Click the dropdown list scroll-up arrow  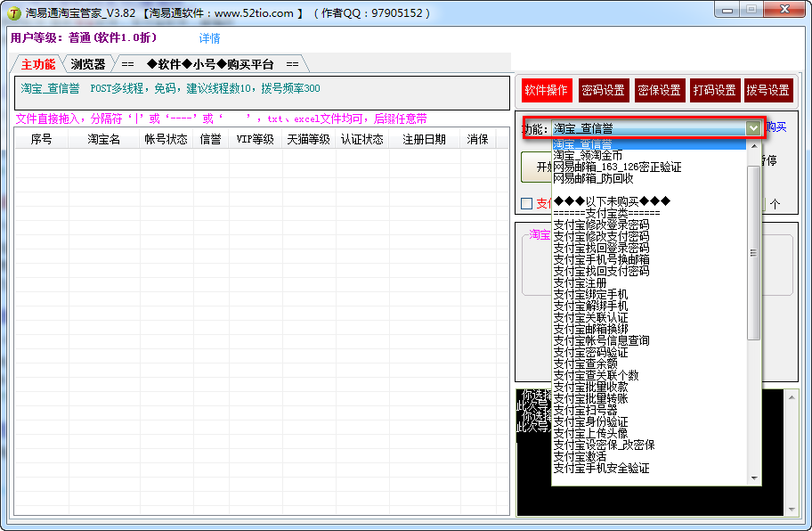[753, 146]
